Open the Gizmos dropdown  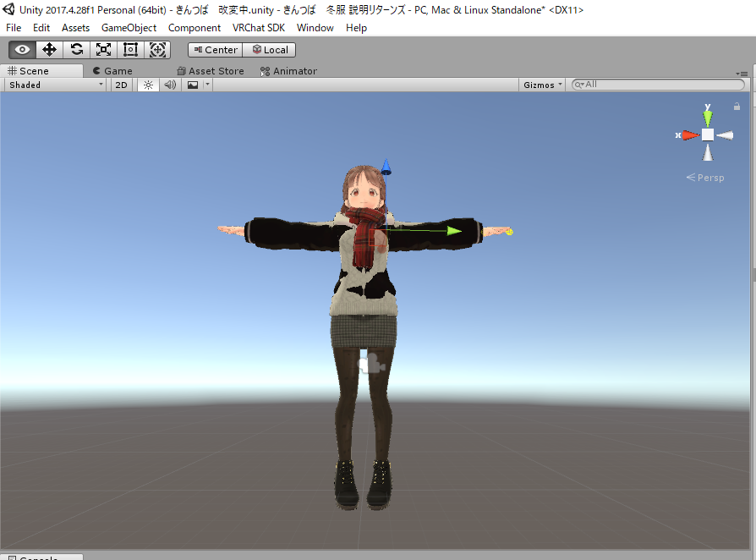[542, 85]
